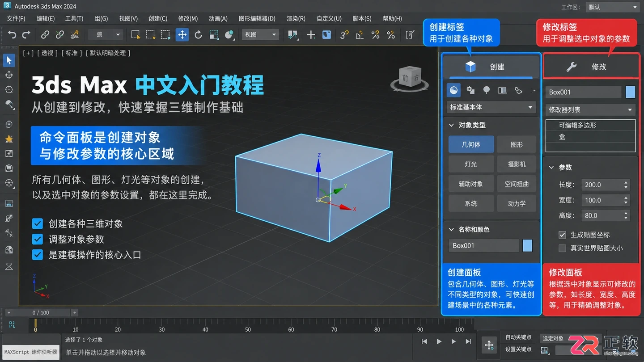Jump to the start frame button
Screen dimensions: 644x362
tap(424, 341)
